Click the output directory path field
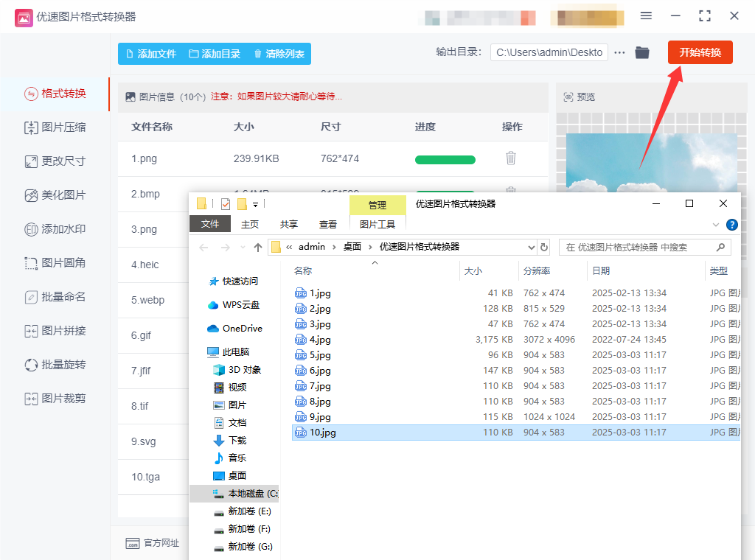The width and height of the screenshot is (755, 560). pyautogui.click(x=549, y=52)
